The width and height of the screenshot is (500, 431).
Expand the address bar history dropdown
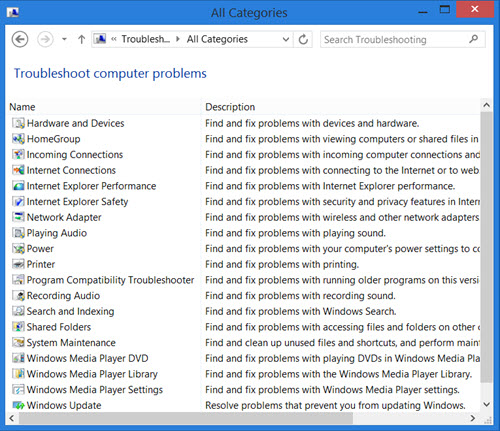(x=286, y=39)
